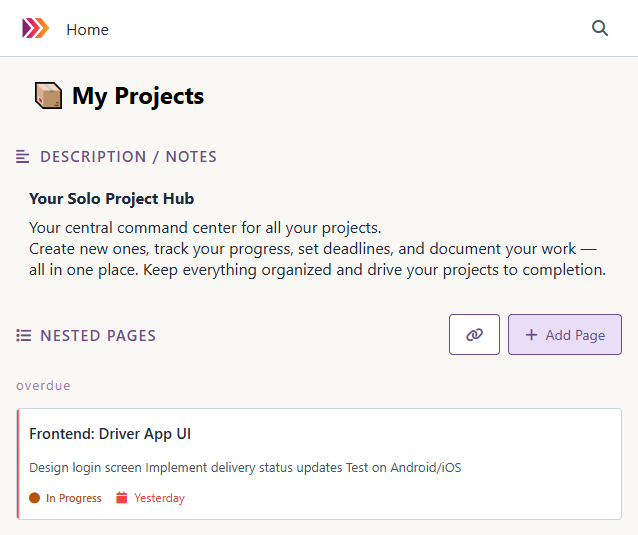The width and height of the screenshot is (638, 535).
Task: Click the app logo in the header
Action: tap(35, 29)
